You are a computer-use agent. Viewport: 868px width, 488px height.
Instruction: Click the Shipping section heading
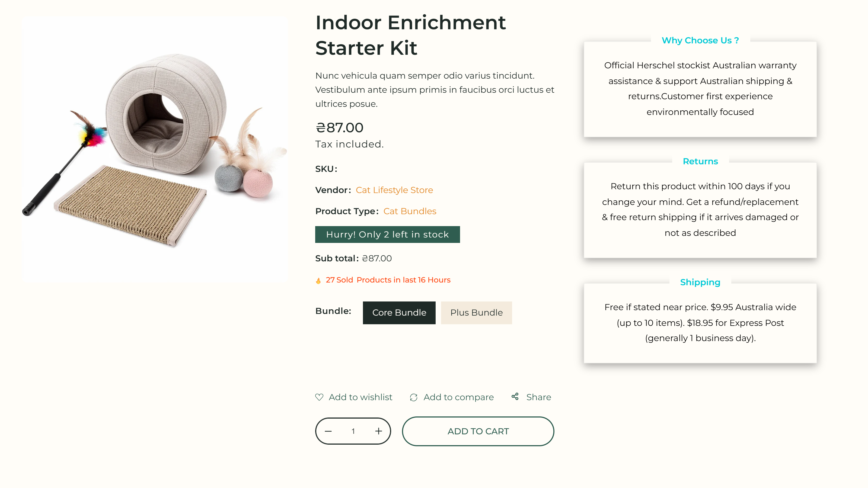[x=700, y=282]
